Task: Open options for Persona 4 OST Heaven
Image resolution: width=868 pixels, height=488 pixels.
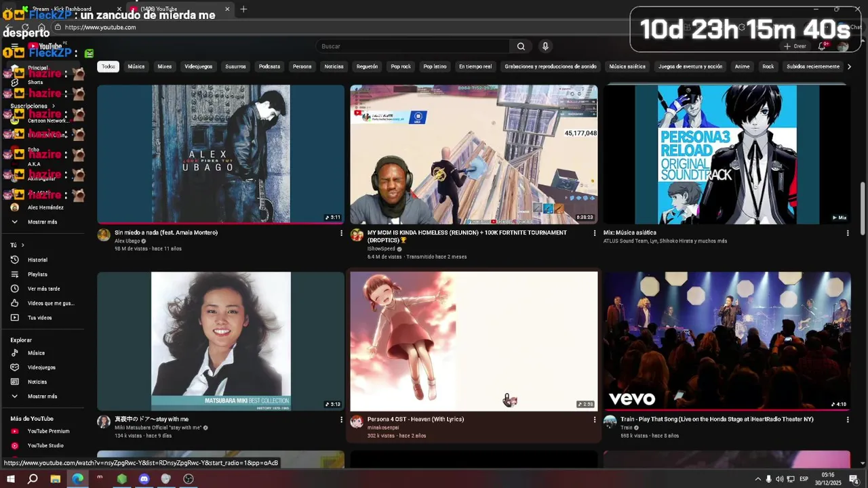Action: (x=595, y=420)
